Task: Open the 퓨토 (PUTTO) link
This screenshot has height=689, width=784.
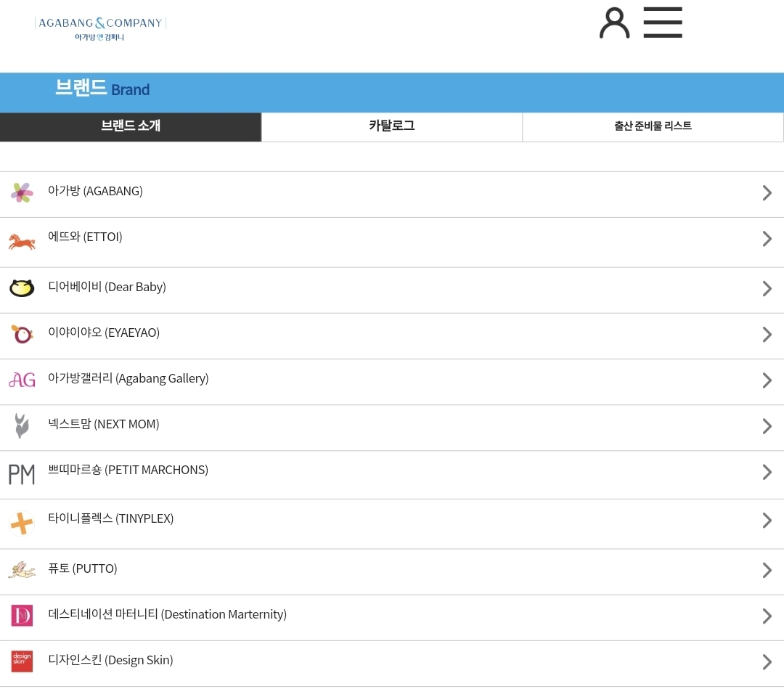Action: (x=83, y=568)
